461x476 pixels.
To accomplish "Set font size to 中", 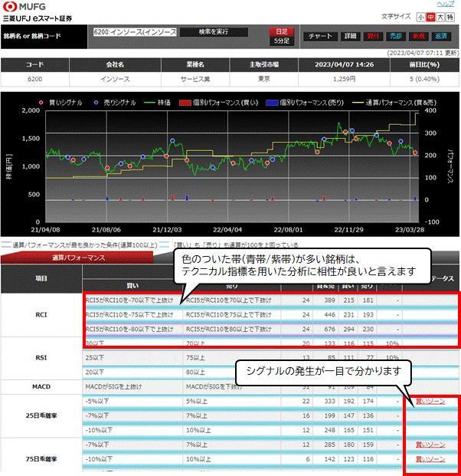I will click(x=430, y=17).
